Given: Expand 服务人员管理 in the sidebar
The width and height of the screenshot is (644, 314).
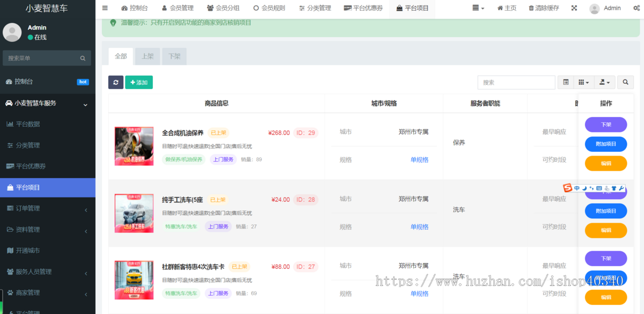Looking at the screenshot, I should pos(47,272).
